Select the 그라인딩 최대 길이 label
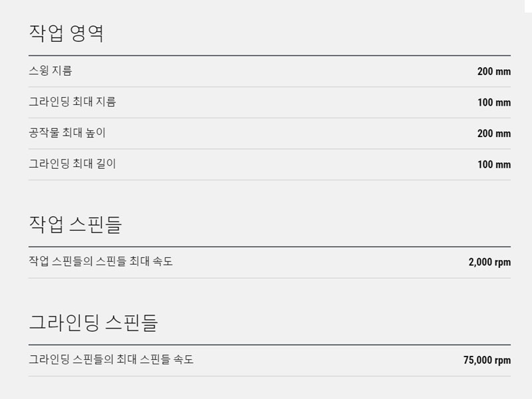The image size is (532, 399). [x=72, y=164]
